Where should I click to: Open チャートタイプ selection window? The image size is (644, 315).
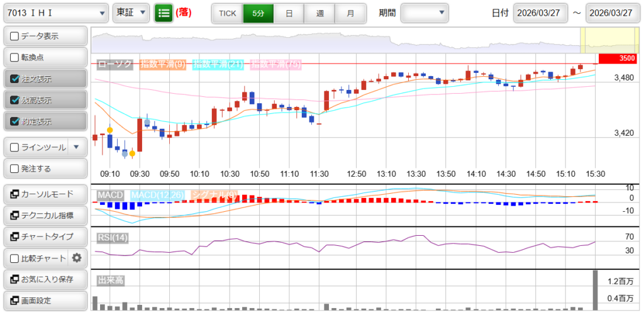44,236
